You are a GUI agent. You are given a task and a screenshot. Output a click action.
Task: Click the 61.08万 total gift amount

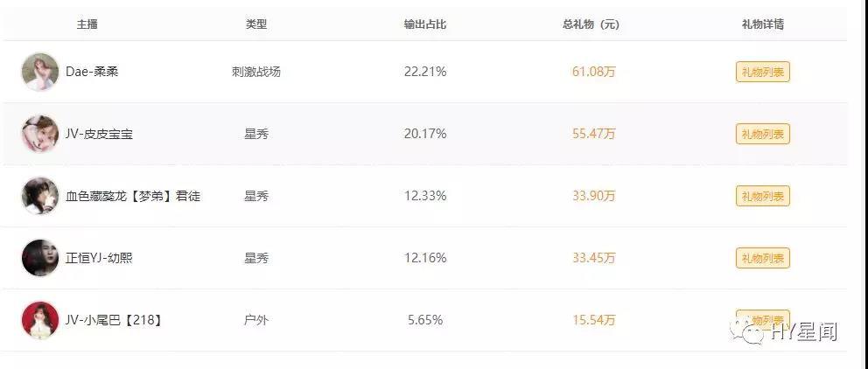pyautogui.click(x=593, y=72)
